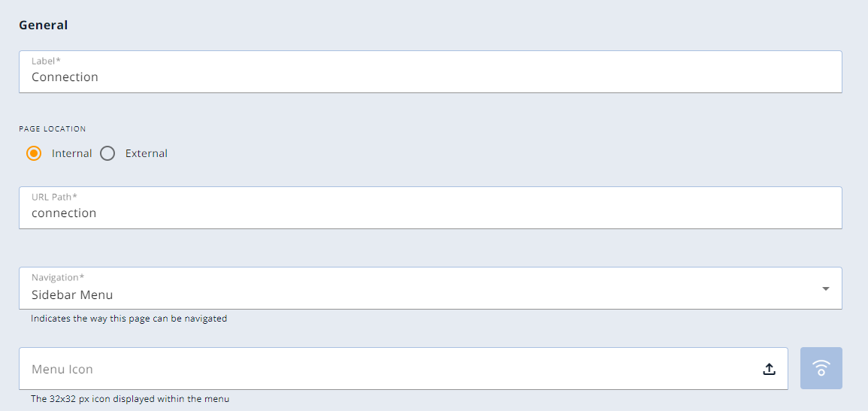This screenshot has height=411, width=868.
Task: Focus the Label input field
Action: tap(430, 72)
